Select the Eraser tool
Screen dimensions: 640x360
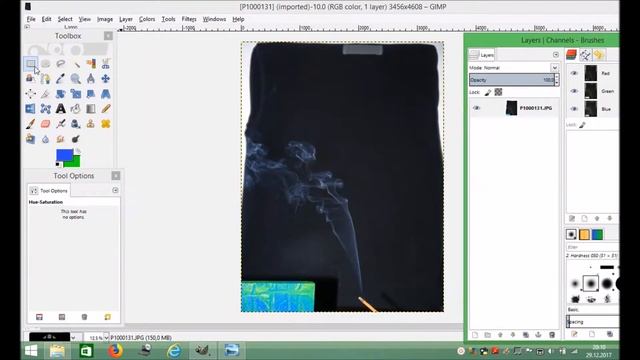coord(46,124)
